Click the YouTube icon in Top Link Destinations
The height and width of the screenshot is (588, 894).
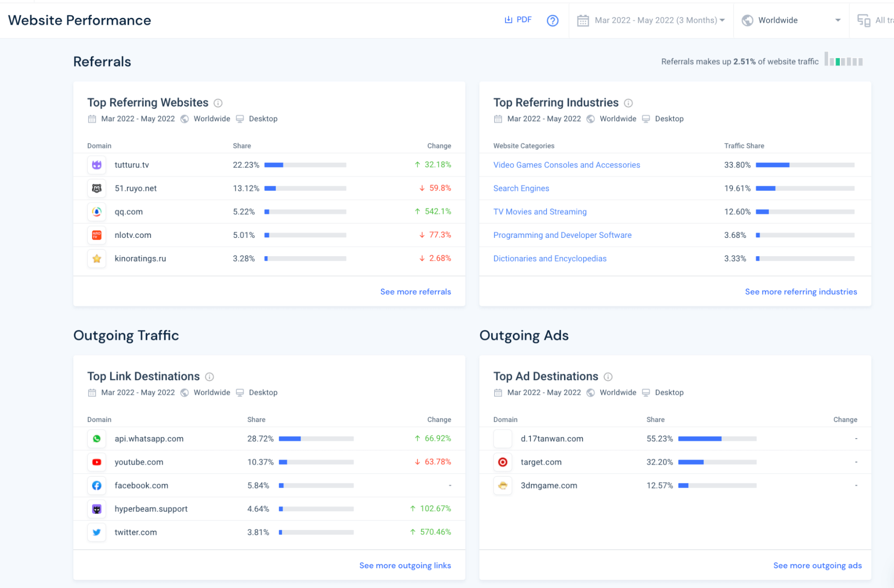click(97, 462)
